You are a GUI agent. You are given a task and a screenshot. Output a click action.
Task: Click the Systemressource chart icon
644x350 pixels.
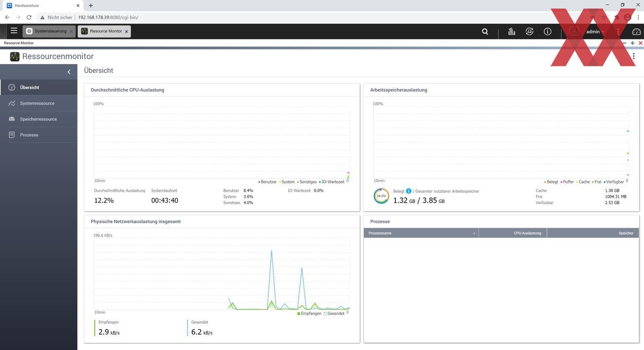point(12,103)
